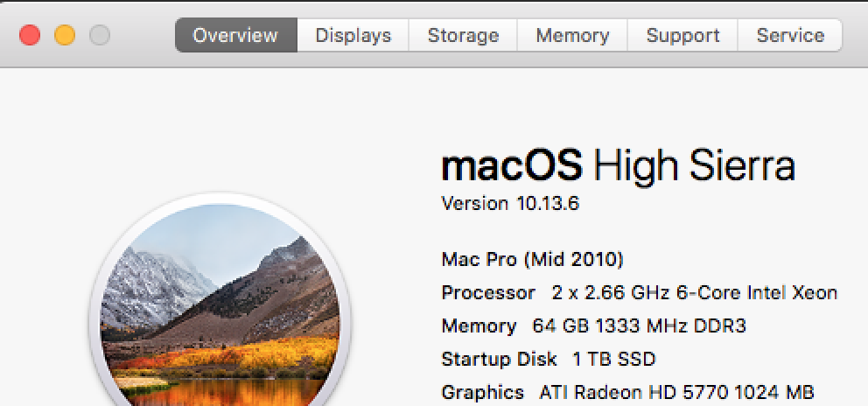The image size is (868, 406).
Task: Go to the Memory tab
Action: (572, 36)
